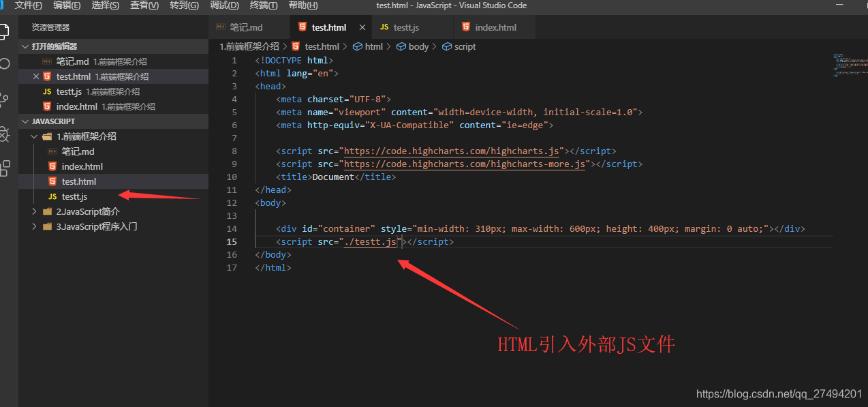Click the Explorer icon in the activity bar

click(4, 31)
